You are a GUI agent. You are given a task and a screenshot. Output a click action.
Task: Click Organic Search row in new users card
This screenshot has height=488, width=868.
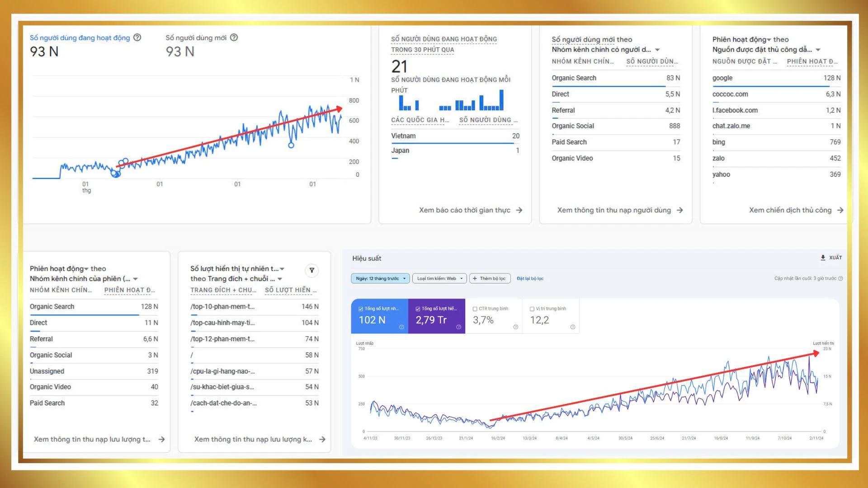coord(616,78)
